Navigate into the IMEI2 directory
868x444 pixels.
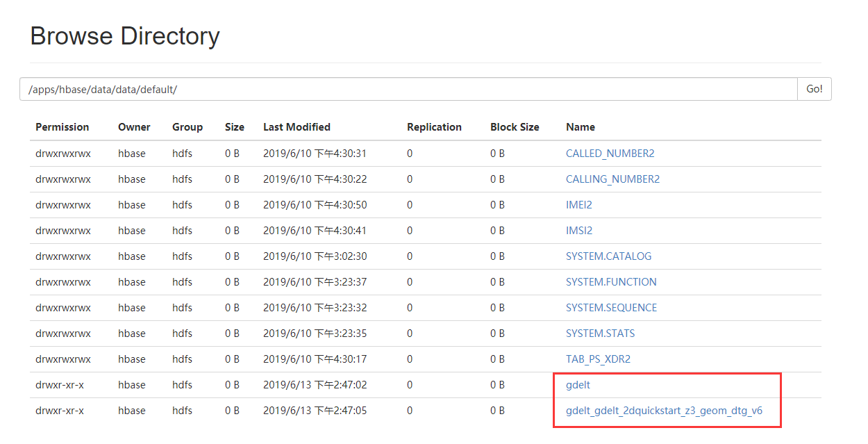point(578,205)
